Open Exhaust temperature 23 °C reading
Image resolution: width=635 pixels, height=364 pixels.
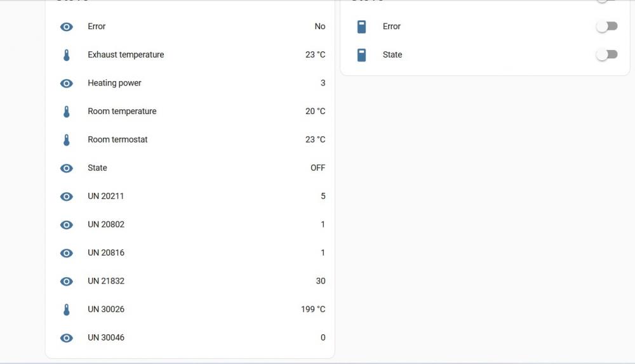tap(315, 55)
